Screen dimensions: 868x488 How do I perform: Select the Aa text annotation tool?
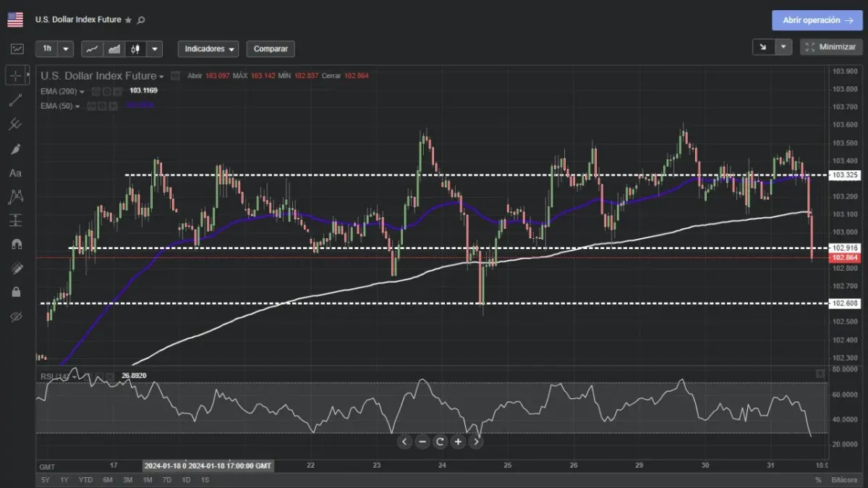(x=16, y=173)
